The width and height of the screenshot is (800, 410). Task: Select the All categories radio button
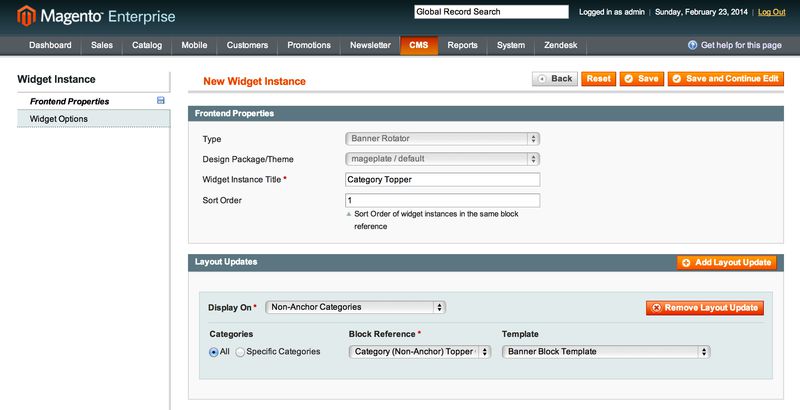[214, 352]
